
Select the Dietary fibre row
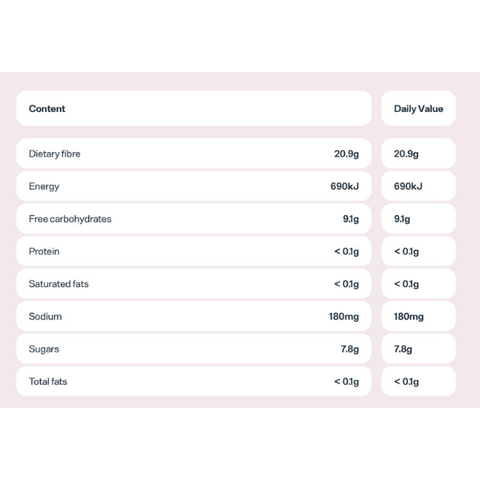tap(194, 153)
